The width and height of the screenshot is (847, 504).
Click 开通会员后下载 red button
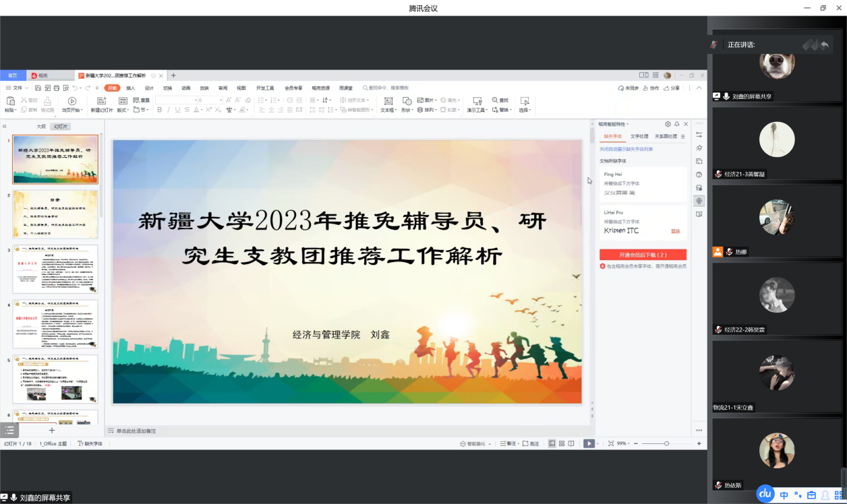[643, 255]
